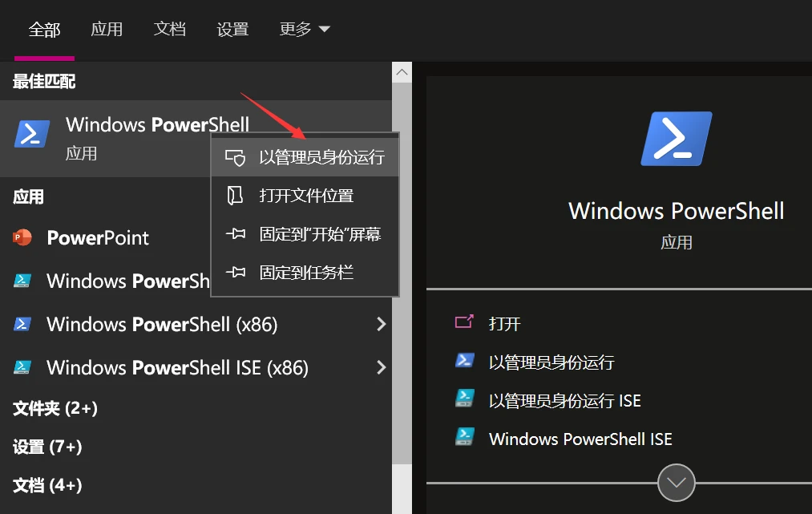
Task: Click the open icon beside 打开 in right pane
Action: 464,322
